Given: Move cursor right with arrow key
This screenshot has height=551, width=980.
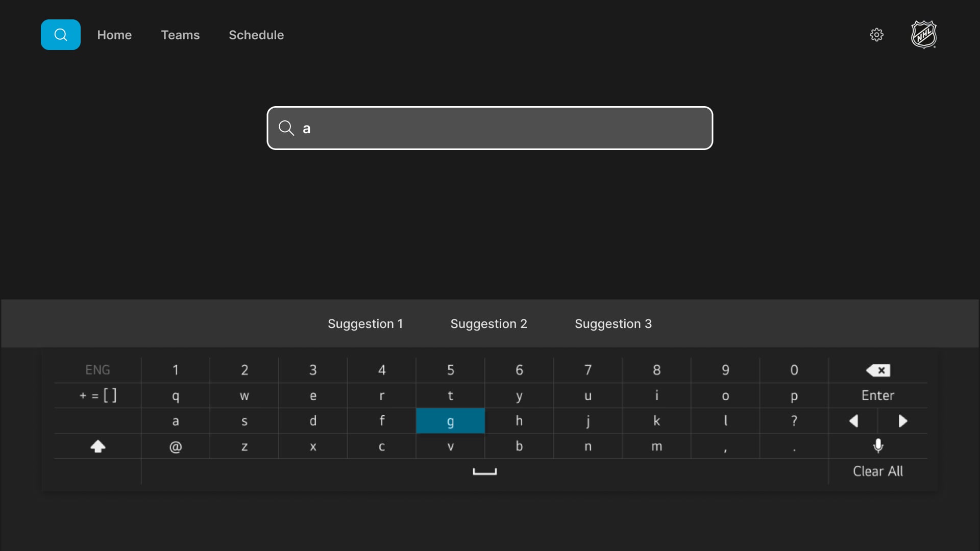Looking at the screenshot, I should point(902,421).
